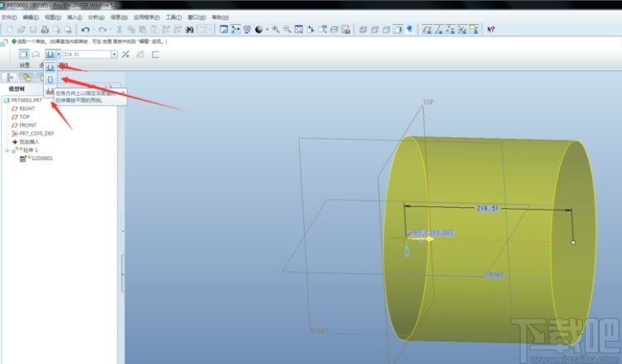
Task: Select the FRONT plane in model tree
Action: tap(27, 125)
